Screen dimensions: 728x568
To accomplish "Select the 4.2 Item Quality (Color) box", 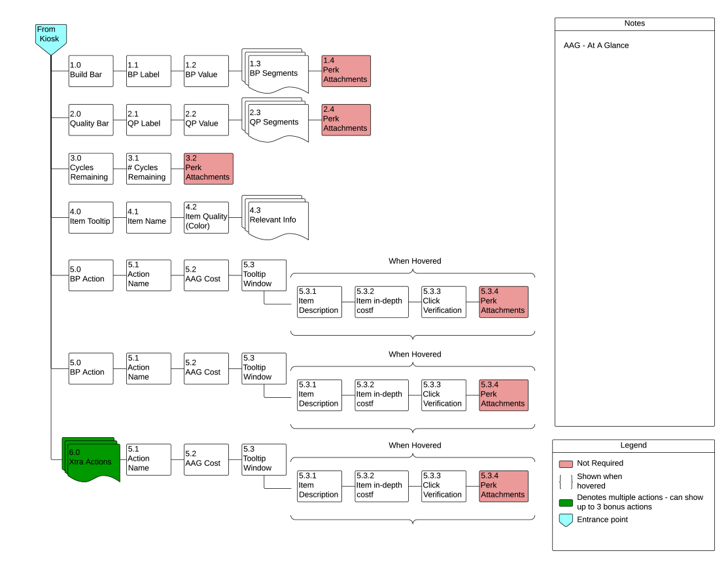I will click(x=207, y=217).
